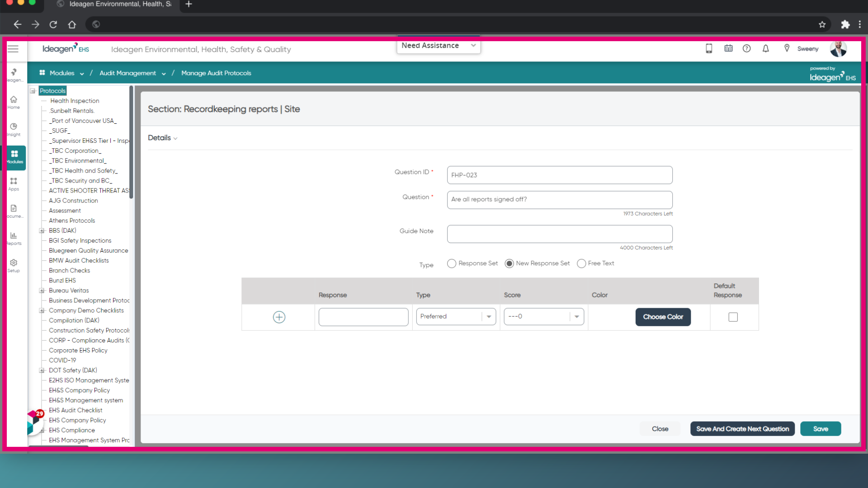Open the notifications bell icon

pyautogui.click(x=766, y=48)
